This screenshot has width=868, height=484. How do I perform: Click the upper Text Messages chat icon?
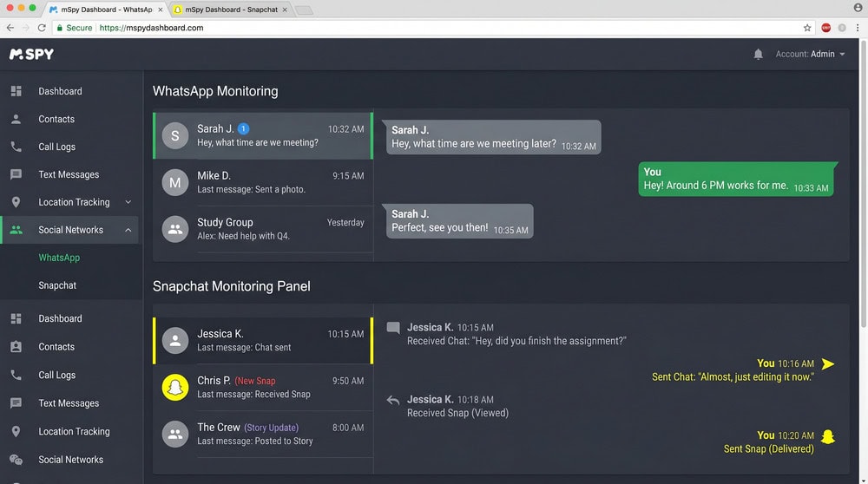click(x=16, y=174)
